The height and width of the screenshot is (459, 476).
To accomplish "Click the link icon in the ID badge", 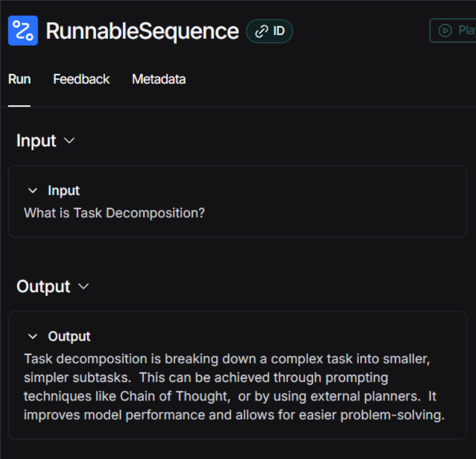I will tap(262, 31).
